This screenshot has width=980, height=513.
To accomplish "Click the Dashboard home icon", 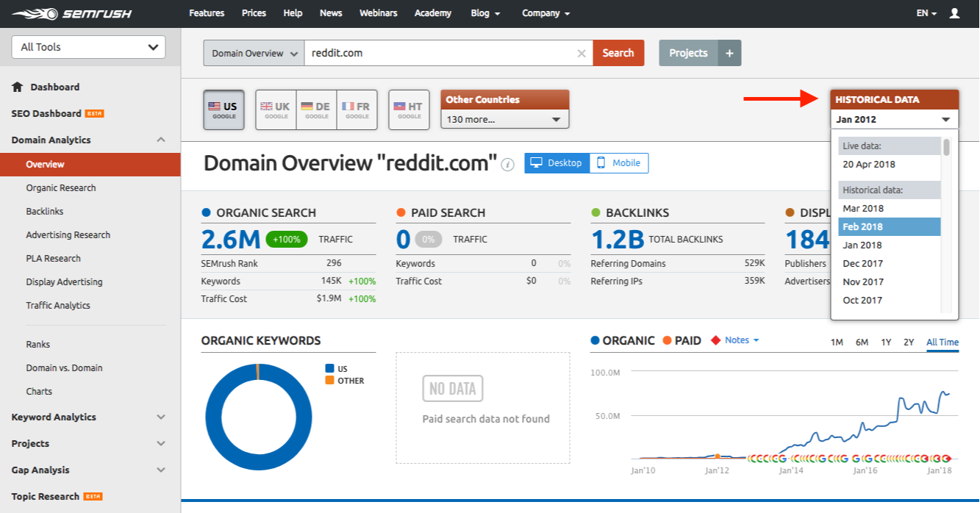I will point(18,87).
